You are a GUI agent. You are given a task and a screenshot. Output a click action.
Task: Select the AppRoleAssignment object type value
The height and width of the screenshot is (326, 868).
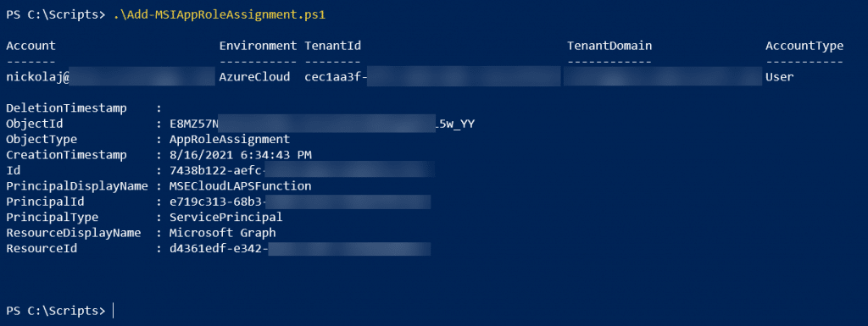coord(230,139)
